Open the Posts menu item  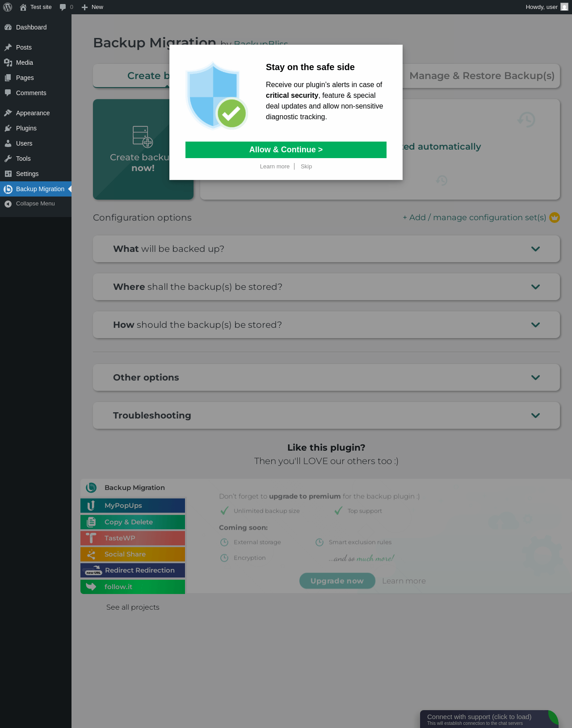pos(36,47)
